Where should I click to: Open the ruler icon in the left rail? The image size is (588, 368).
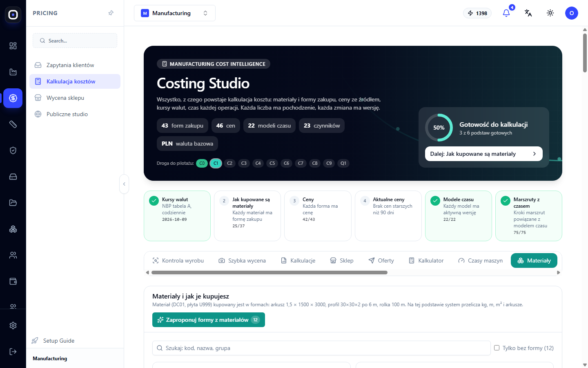13,124
